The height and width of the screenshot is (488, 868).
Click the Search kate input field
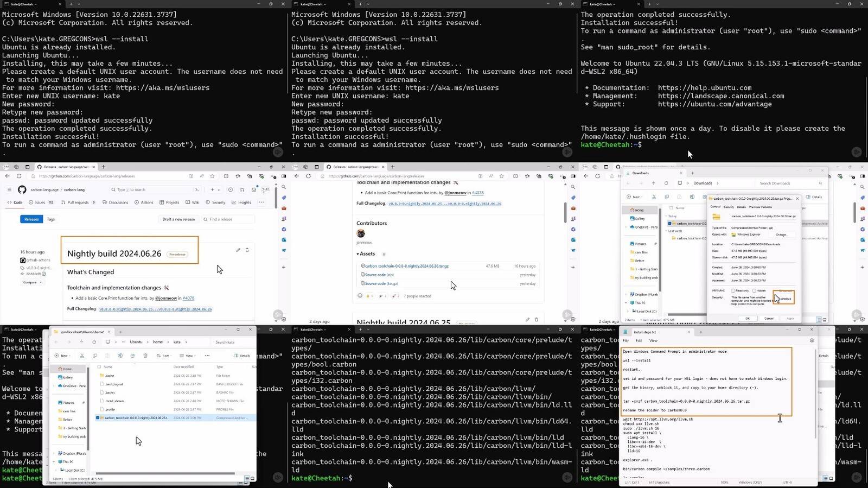click(232, 342)
